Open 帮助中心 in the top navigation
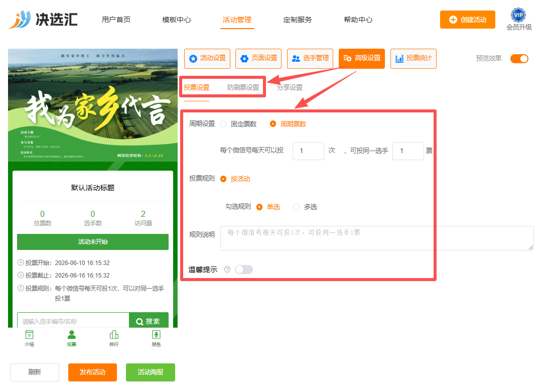Viewport: 550px width, 392px height. click(358, 20)
